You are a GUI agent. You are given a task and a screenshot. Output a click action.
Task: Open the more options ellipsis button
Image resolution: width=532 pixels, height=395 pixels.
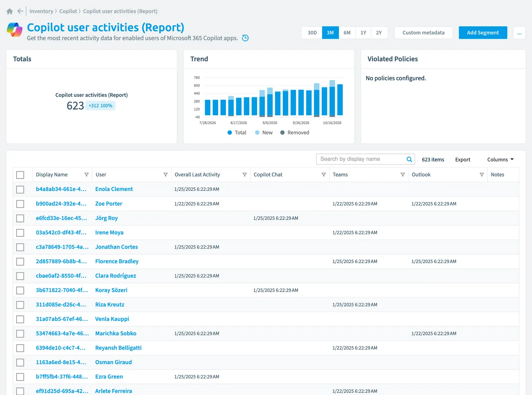coord(519,33)
